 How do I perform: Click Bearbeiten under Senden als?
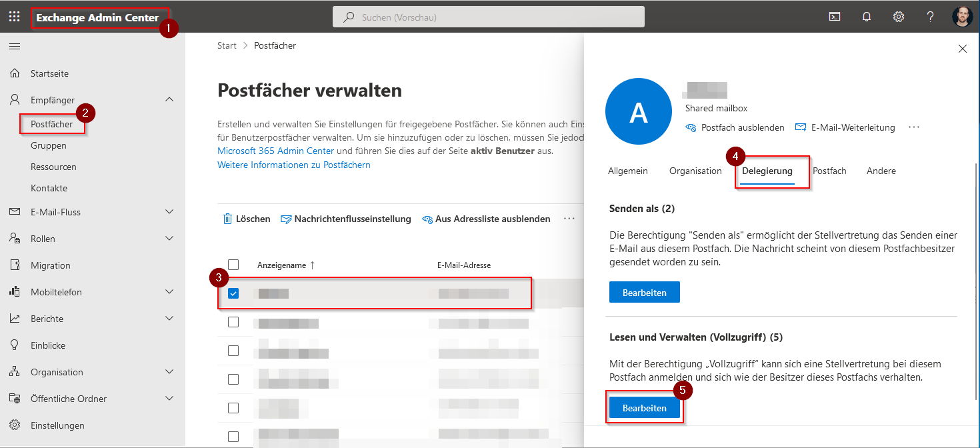(x=645, y=292)
